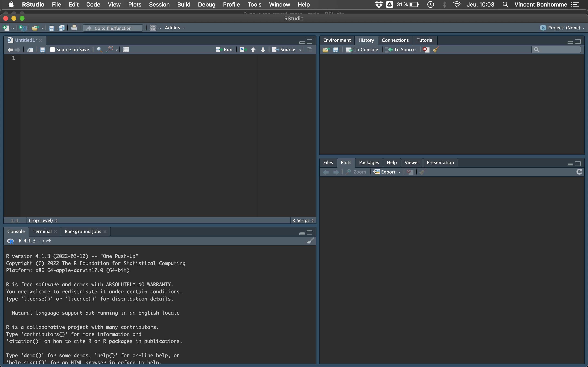This screenshot has width=588, height=367.
Task: Refresh the Plots pane with reload icon
Action: tap(579, 172)
